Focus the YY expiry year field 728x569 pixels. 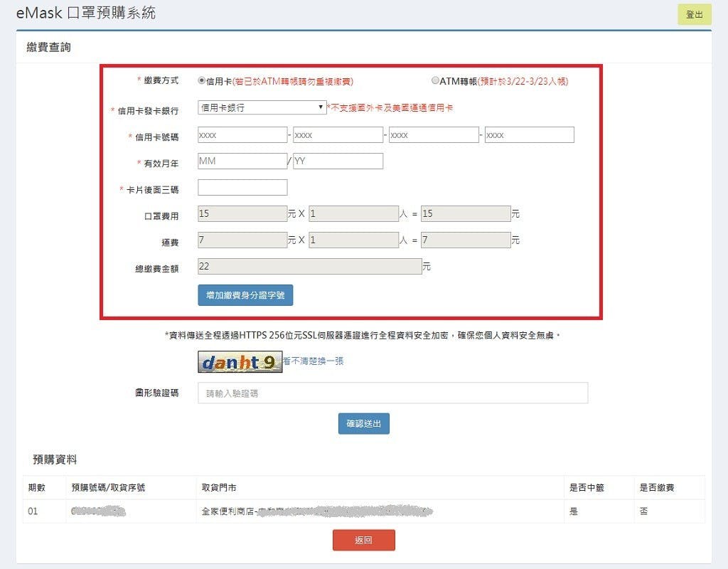(338, 161)
